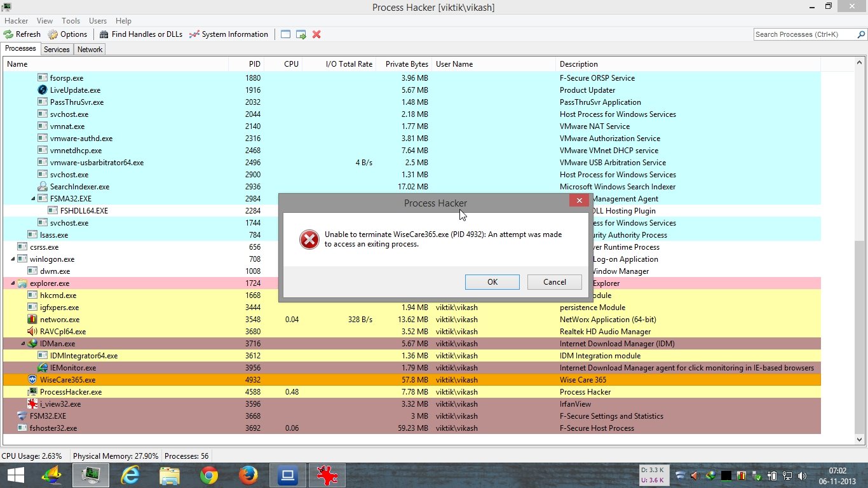The height and width of the screenshot is (488, 868).
Task: Select the fshoster32.exe row
Action: 412,428
